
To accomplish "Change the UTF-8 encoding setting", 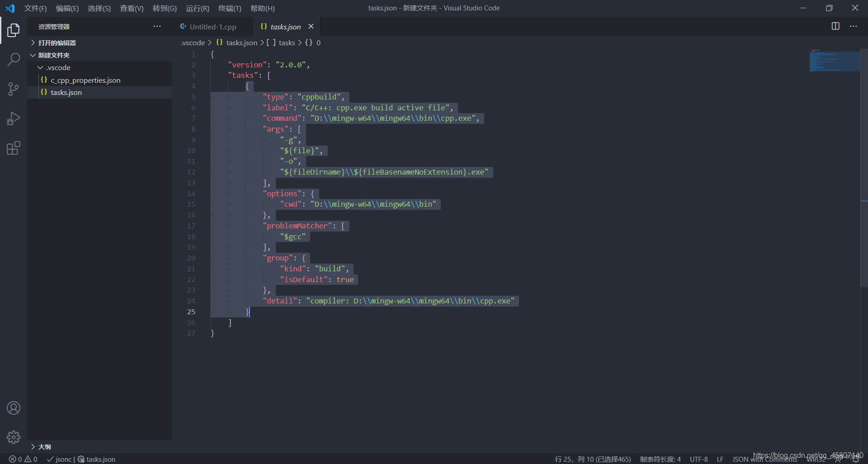I will (698, 459).
